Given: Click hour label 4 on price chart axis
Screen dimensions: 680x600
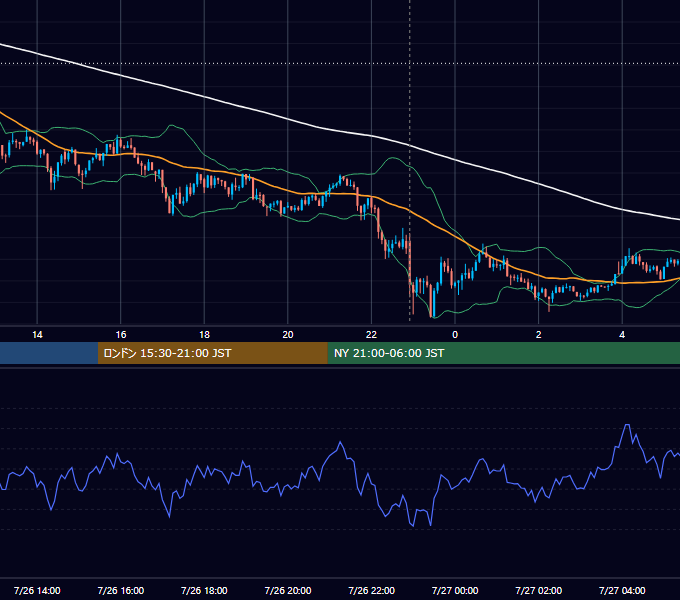Looking at the screenshot, I should tap(622, 335).
